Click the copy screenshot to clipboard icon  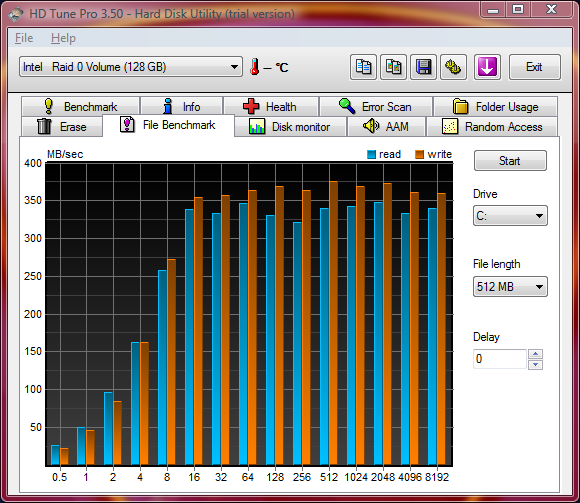point(394,67)
